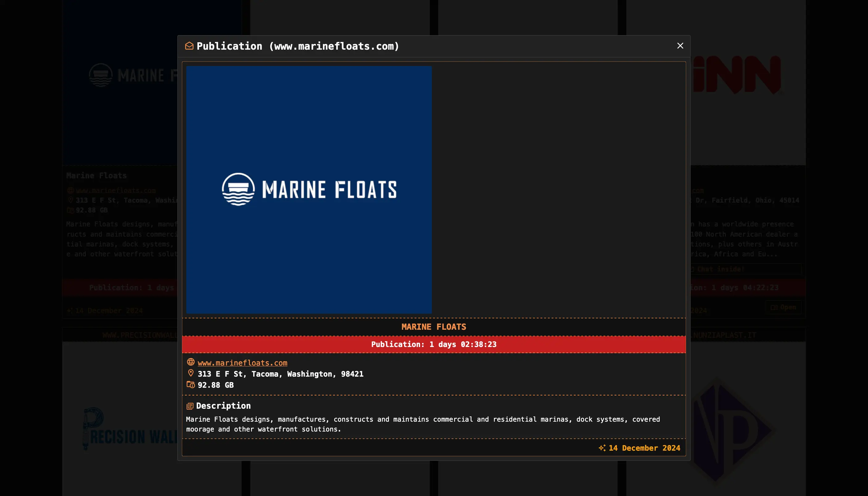Close the Publication dialog with the X

tap(680, 46)
